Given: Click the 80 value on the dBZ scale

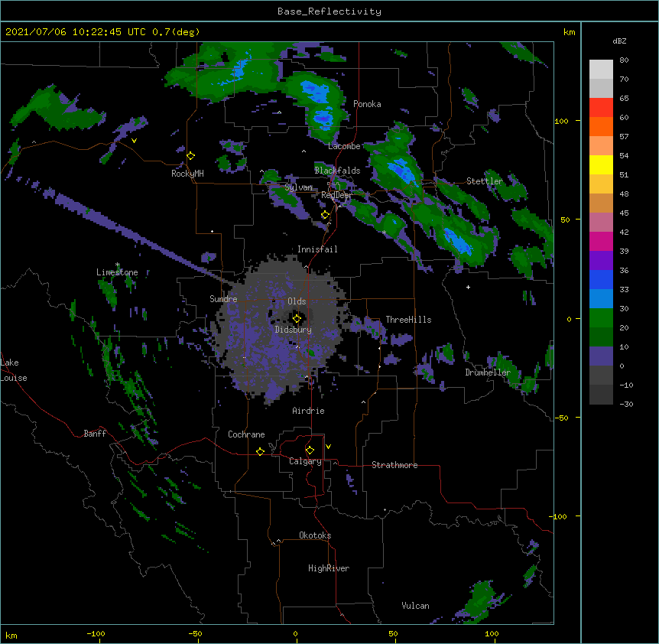Looking at the screenshot, I should [624, 60].
